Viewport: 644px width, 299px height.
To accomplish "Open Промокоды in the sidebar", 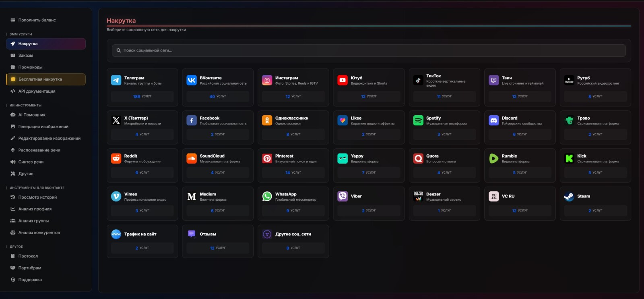I will coord(30,67).
